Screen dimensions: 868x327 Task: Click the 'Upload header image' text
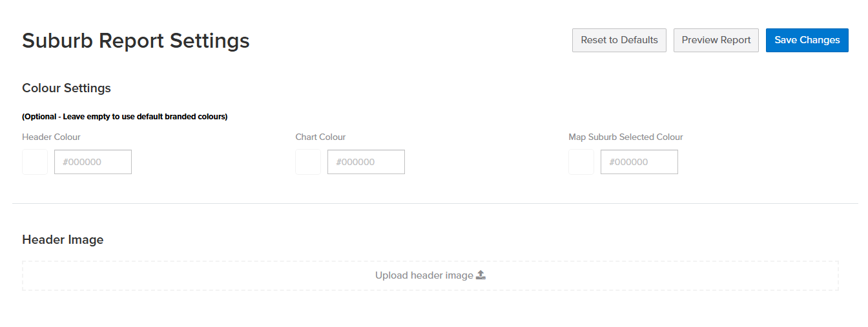click(x=424, y=275)
